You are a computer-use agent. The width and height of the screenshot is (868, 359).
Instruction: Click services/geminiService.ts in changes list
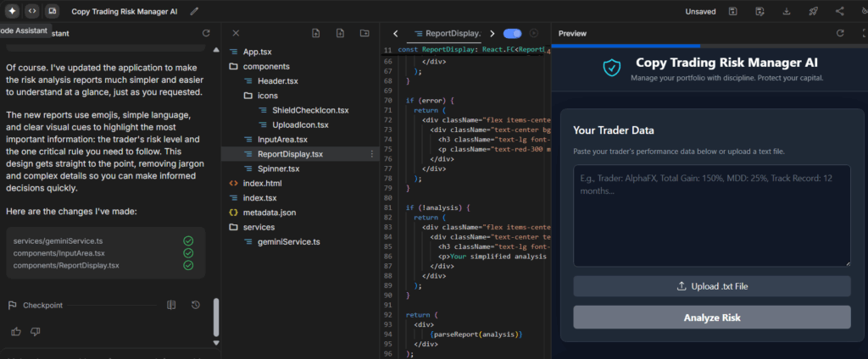click(58, 241)
